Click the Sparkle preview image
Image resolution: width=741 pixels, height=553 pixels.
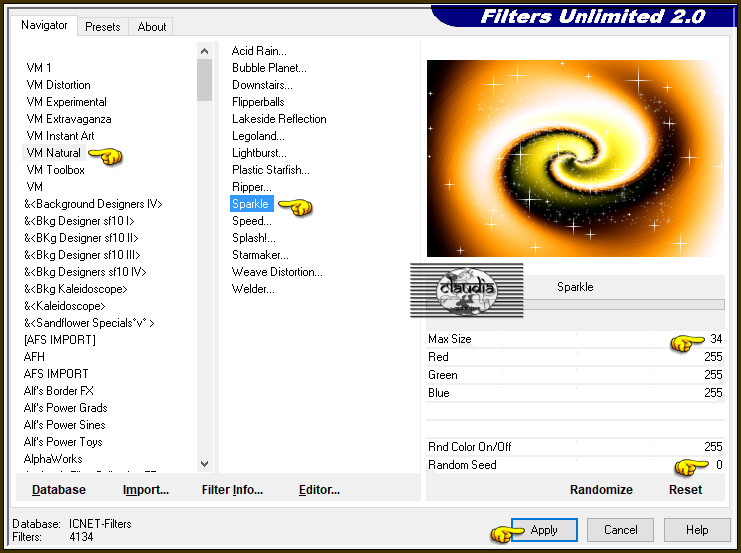pos(575,158)
